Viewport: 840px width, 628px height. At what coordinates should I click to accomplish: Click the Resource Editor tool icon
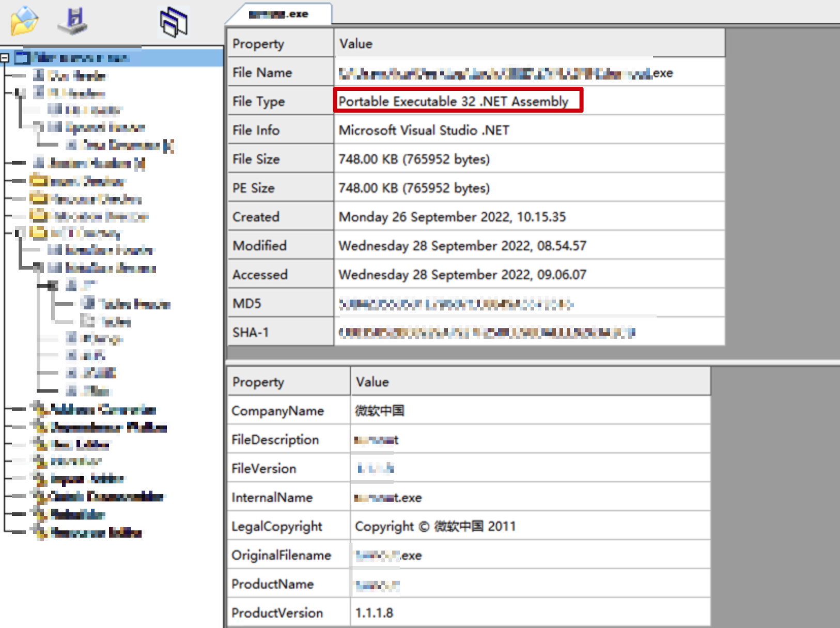click(x=39, y=532)
